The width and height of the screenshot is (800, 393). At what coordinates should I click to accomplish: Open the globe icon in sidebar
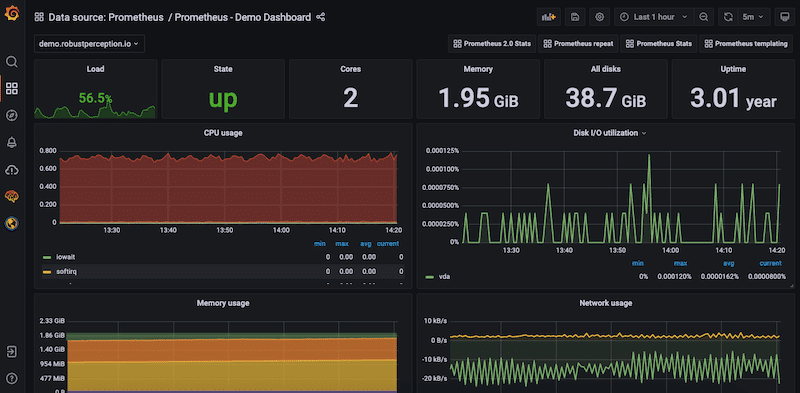coord(12,223)
